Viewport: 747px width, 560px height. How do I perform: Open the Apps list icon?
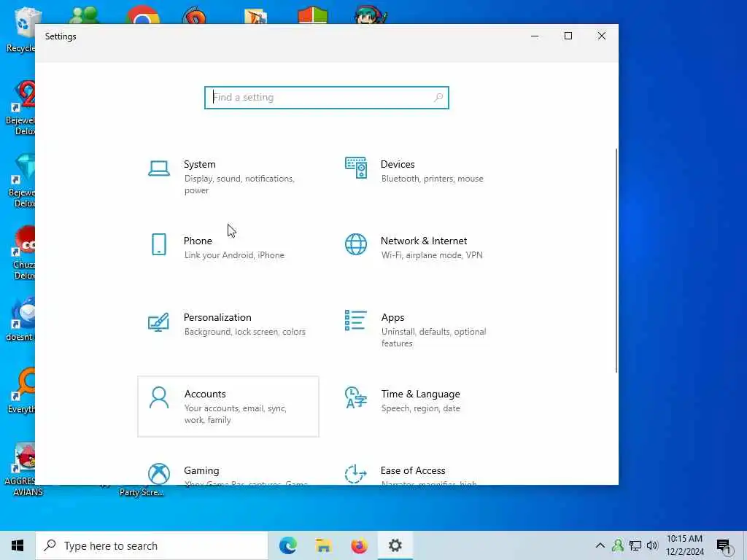point(356,320)
